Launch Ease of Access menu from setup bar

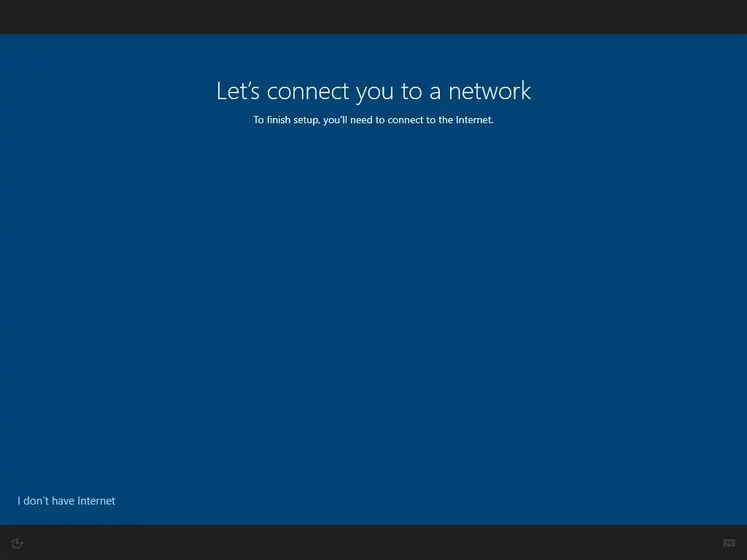click(18, 542)
